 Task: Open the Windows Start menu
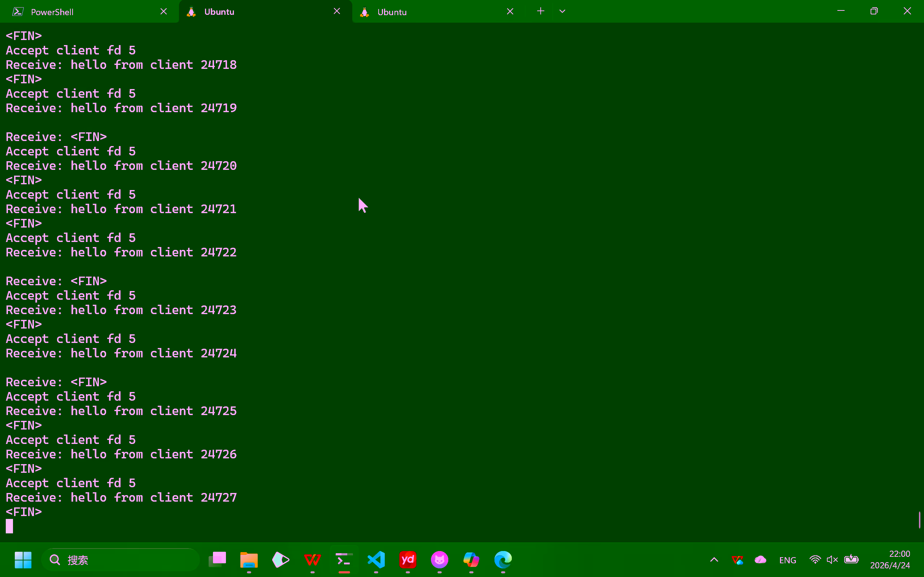click(x=23, y=560)
